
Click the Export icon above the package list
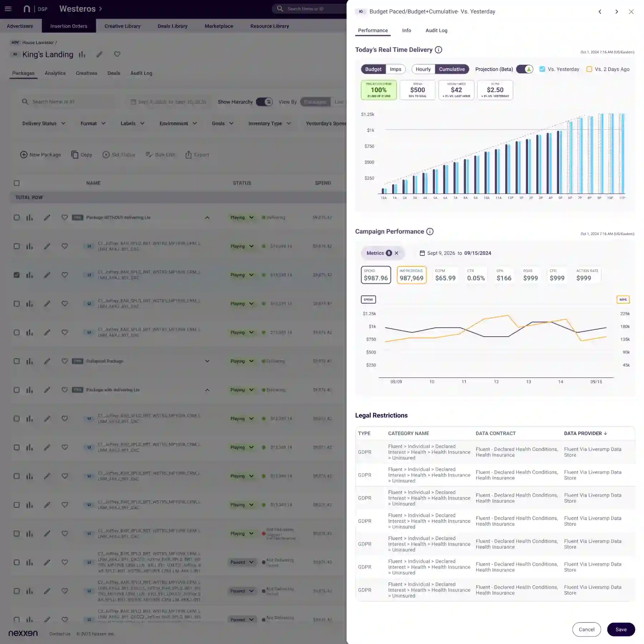(x=189, y=155)
